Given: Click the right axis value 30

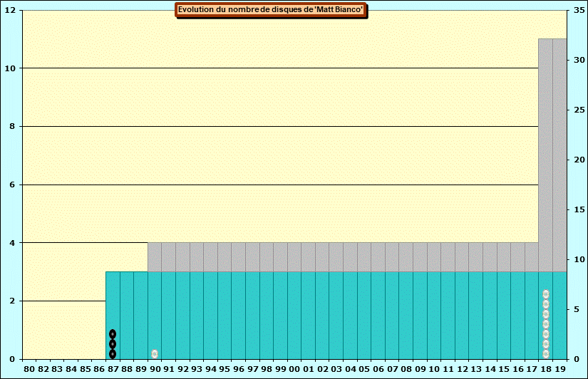Looking at the screenshot, I should (x=577, y=61).
